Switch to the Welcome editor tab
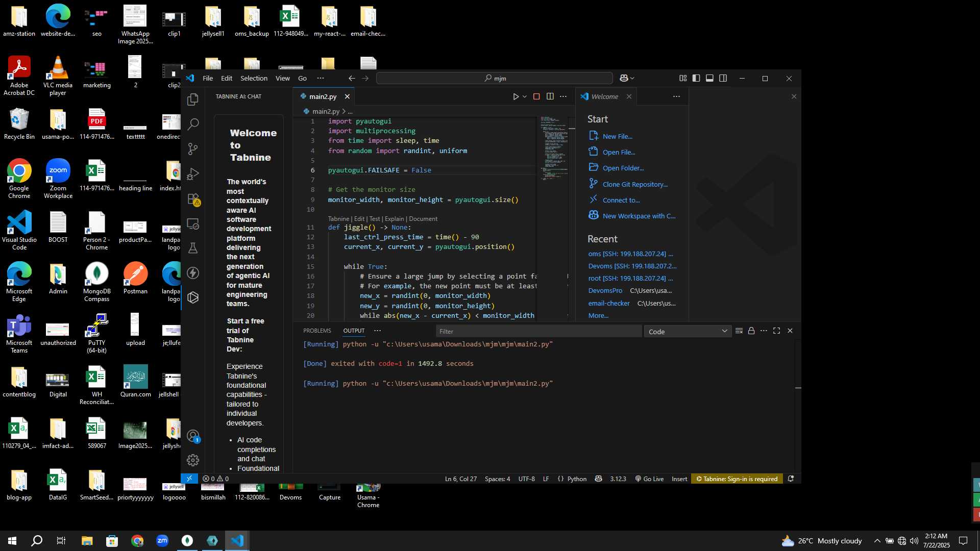 pyautogui.click(x=605, y=96)
